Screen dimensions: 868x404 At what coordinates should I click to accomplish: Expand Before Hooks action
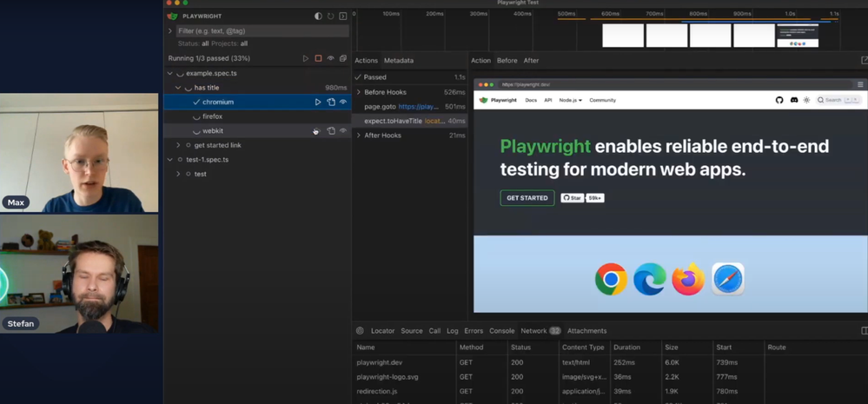point(358,92)
